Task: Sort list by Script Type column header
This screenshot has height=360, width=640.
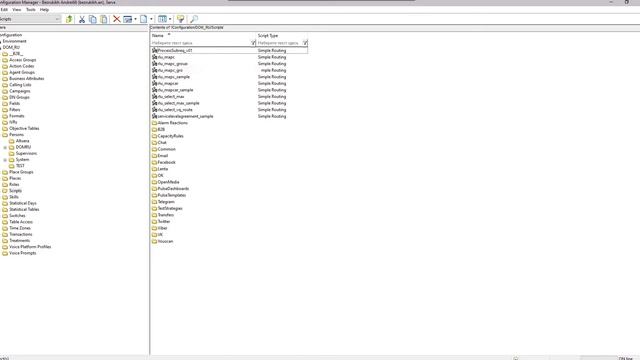Action: (x=282, y=36)
